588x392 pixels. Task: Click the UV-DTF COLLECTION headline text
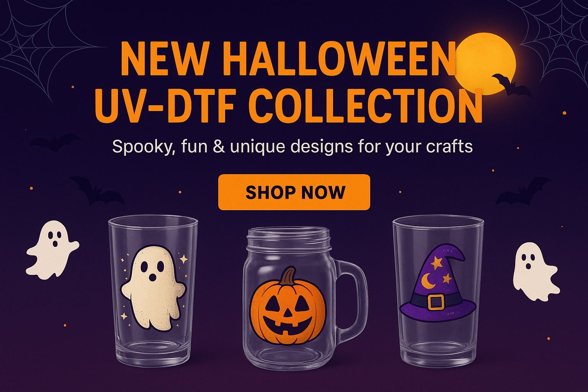(288, 105)
